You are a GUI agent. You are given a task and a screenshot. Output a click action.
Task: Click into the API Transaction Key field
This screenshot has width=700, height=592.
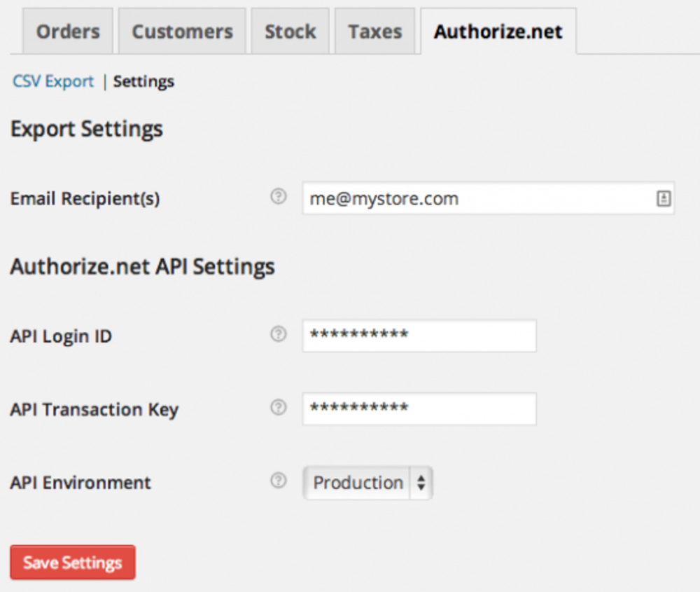(x=419, y=408)
